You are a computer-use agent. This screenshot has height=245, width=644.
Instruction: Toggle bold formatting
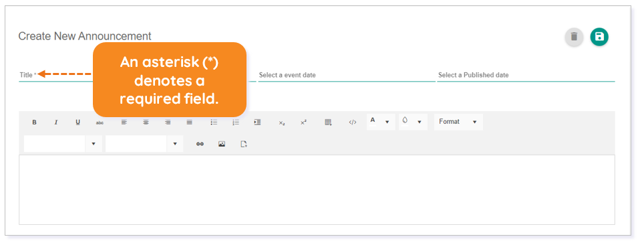pyautogui.click(x=35, y=122)
